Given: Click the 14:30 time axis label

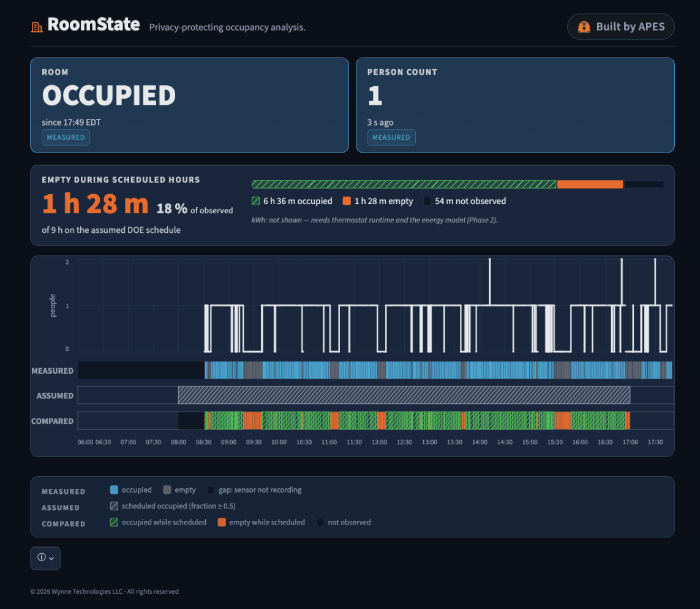Looking at the screenshot, I should [505, 442].
